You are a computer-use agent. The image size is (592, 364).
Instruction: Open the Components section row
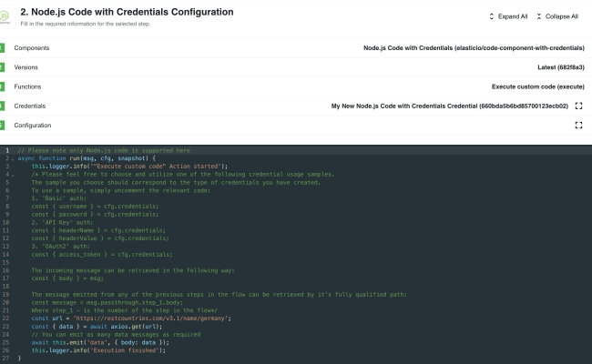click(x=296, y=48)
